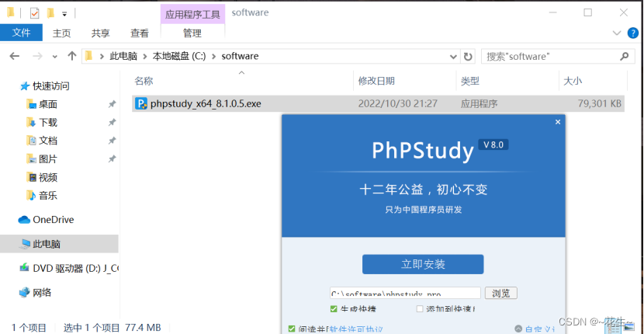The image size is (644, 334).
Task: Select 网络 in the navigation pane
Action: (x=42, y=293)
